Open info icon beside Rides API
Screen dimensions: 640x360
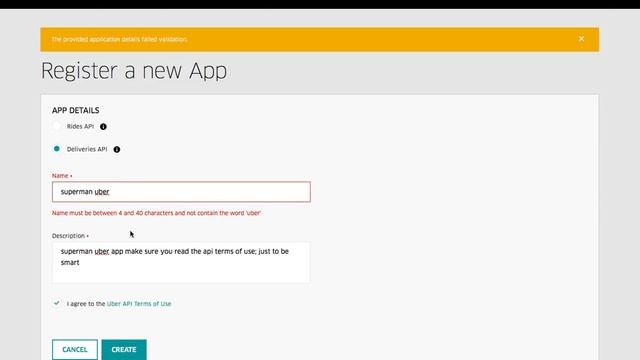click(x=103, y=127)
